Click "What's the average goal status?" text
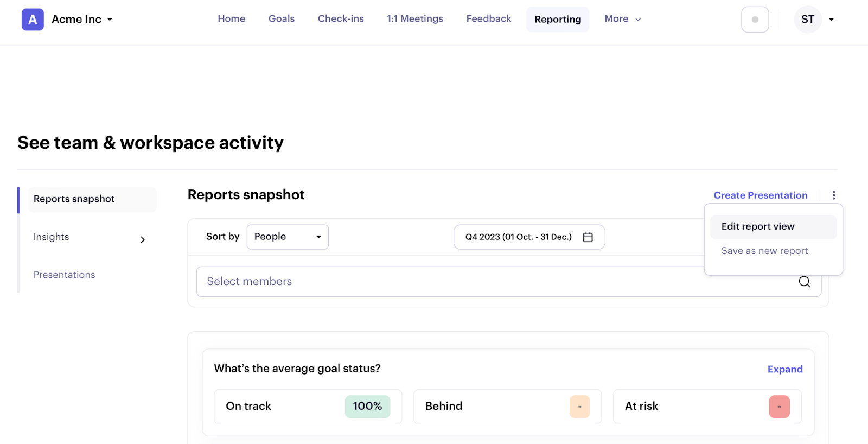This screenshot has height=444, width=868. pyautogui.click(x=297, y=369)
